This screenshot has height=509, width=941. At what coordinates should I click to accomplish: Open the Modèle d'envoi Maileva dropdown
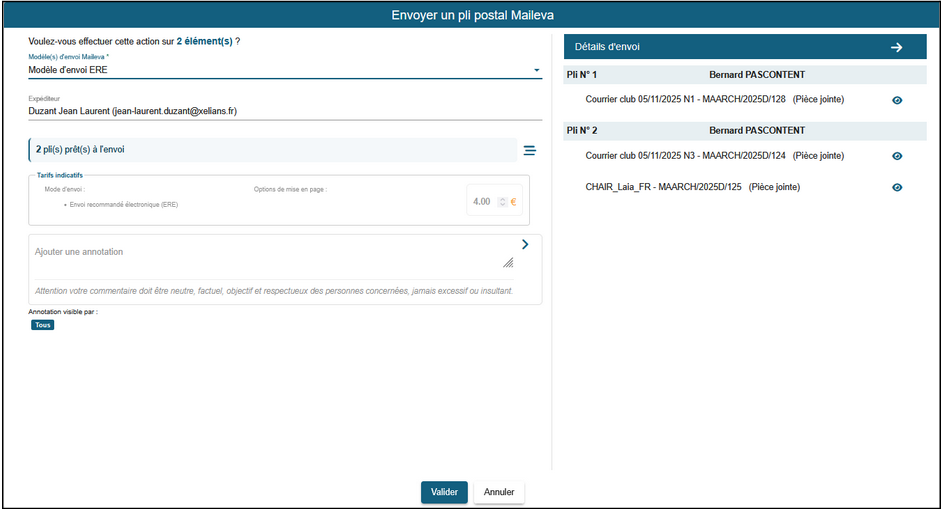[536, 71]
